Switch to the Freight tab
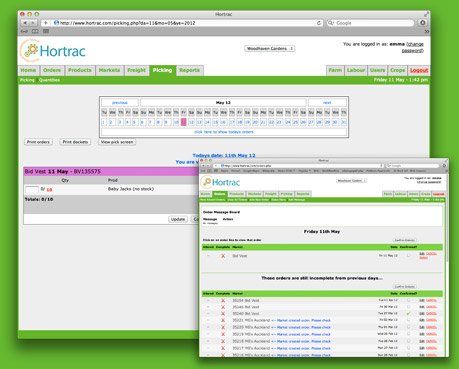The height and width of the screenshot is (369, 459). 136,70
